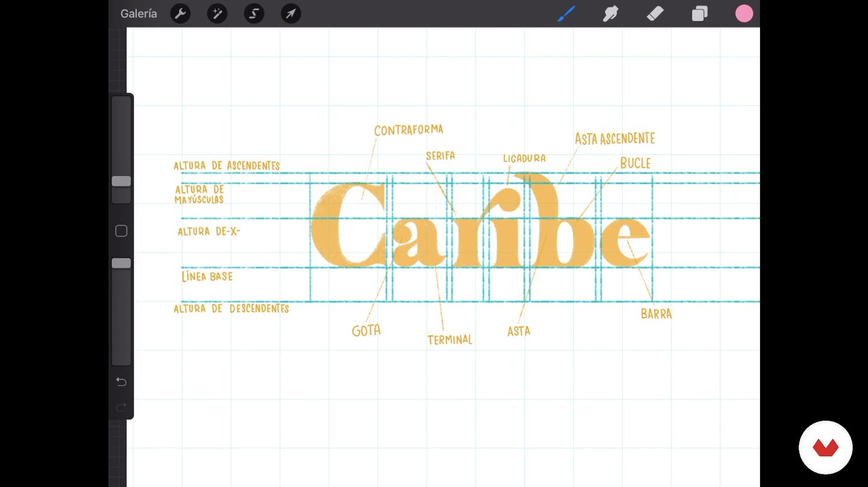Undo the last action with sidebar arrow
The image size is (868, 487).
click(x=121, y=382)
